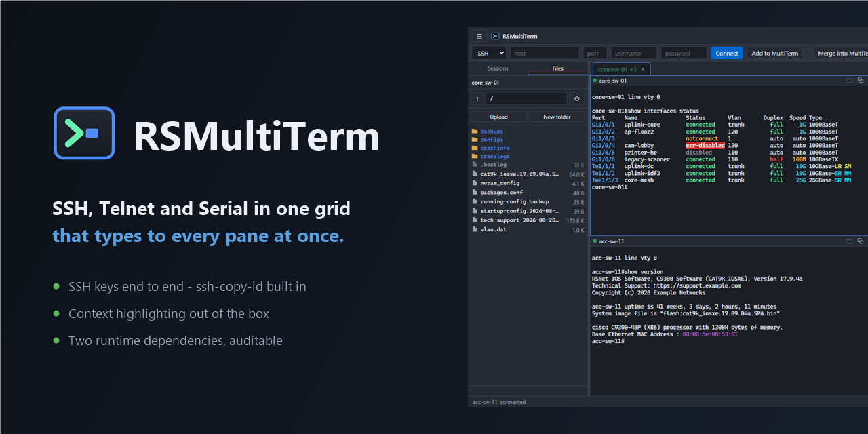Click the 175.8 K file size
Viewport: 868px width, 434px height.
575,220
